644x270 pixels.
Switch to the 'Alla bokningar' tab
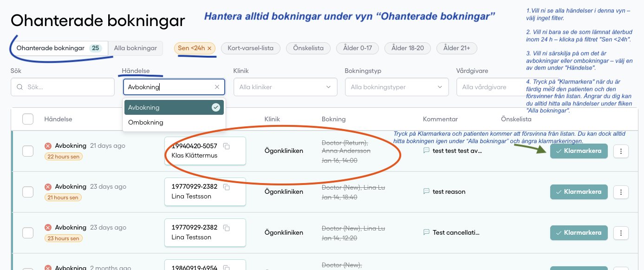136,48
